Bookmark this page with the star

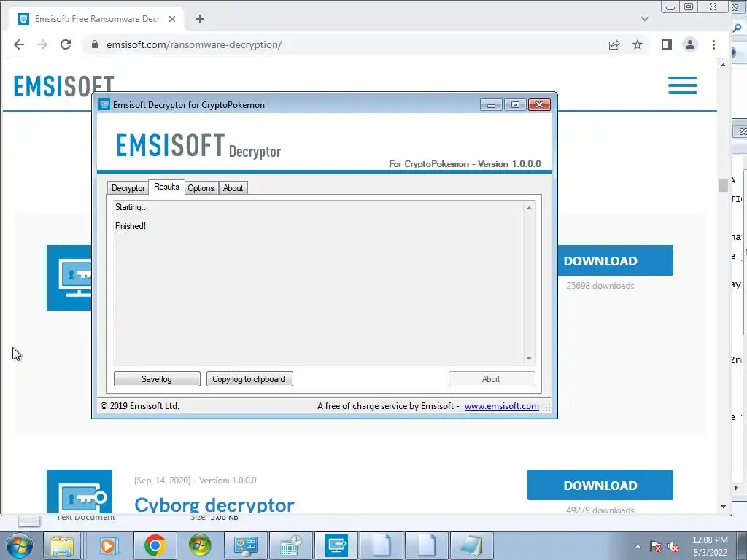638,44
